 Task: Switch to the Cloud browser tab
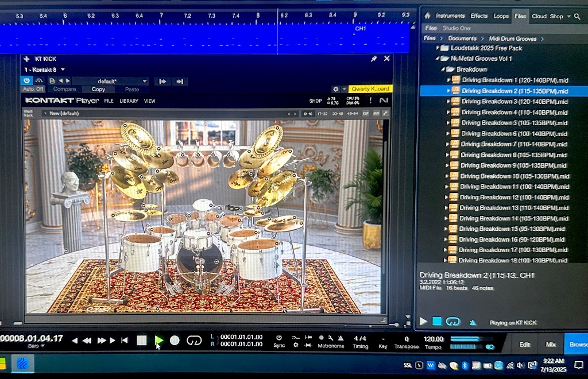click(539, 16)
